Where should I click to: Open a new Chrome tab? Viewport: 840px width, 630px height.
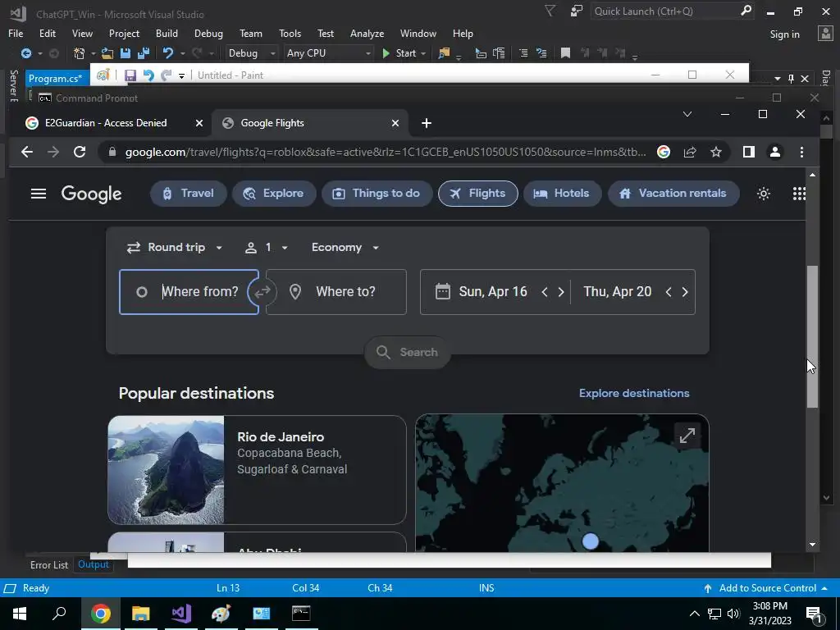point(427,123)
